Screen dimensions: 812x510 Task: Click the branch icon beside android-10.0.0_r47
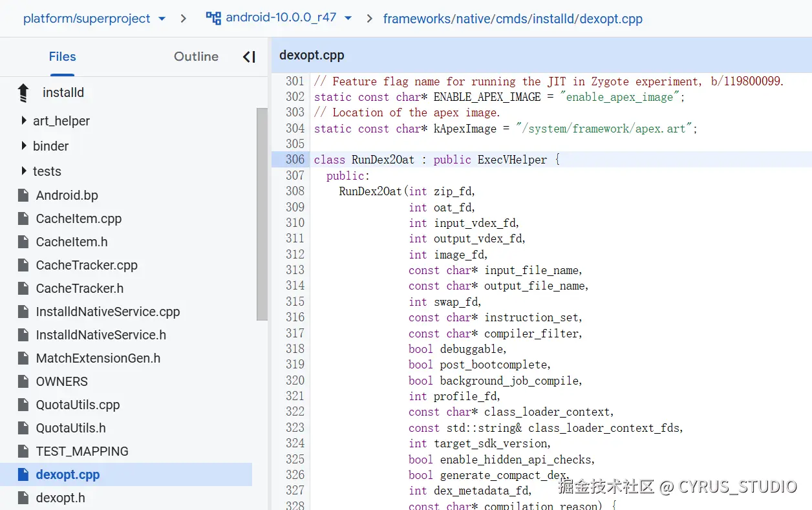coord(213,18)
